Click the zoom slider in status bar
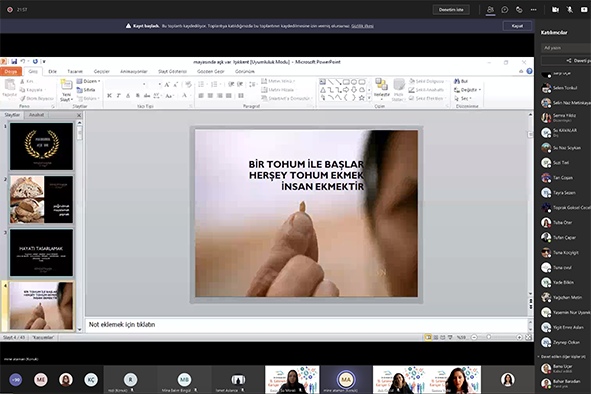Image resolution: width=591 pixels, height=394 pixels. coord(489,337)
